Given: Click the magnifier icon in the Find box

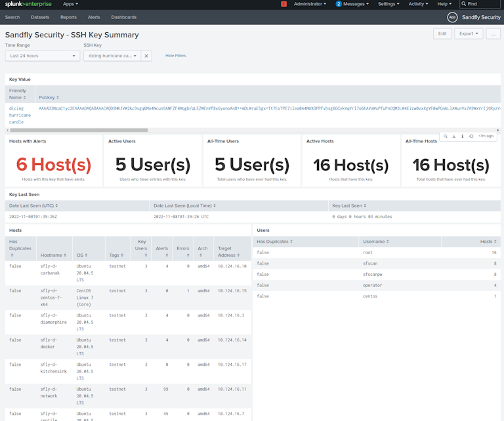Looking at the screenshot, I should tap(464, 4).
